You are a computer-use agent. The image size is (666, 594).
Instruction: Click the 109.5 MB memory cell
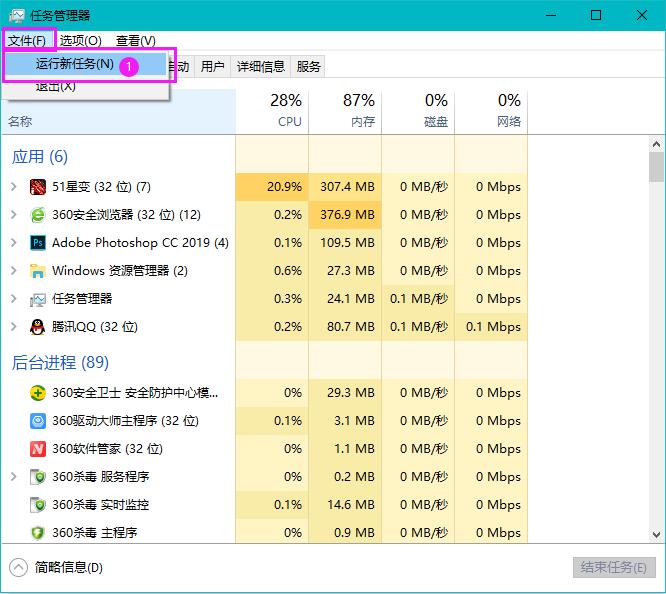tap(345, 243)
